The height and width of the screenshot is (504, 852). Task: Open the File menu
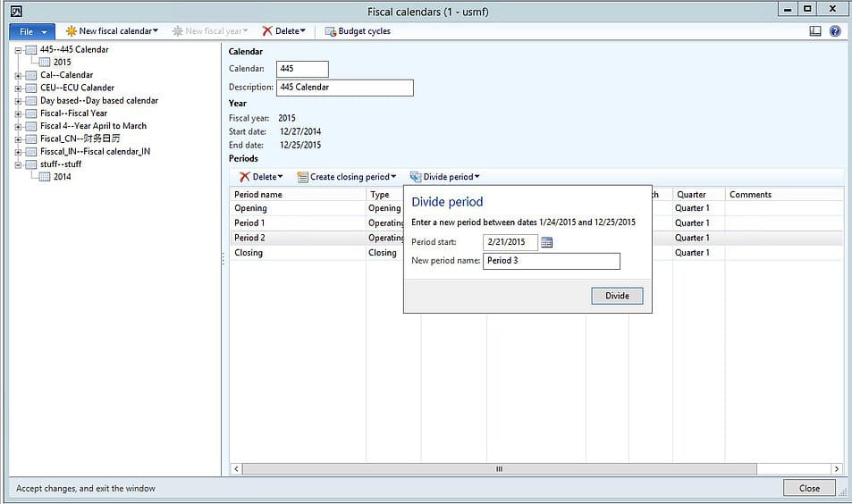[x=31, y=31]
